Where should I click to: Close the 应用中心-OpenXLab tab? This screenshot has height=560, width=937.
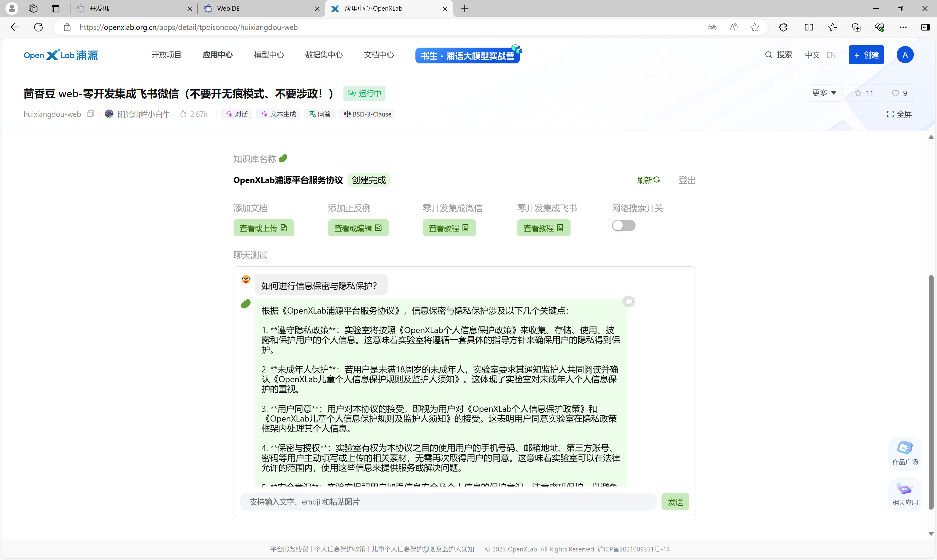click(445, 9)
